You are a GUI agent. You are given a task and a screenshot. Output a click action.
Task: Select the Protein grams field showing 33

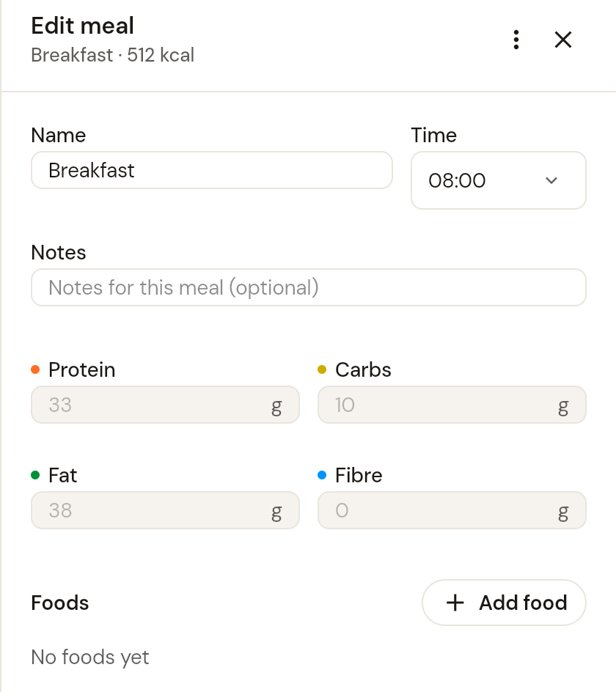pos(165,405)
